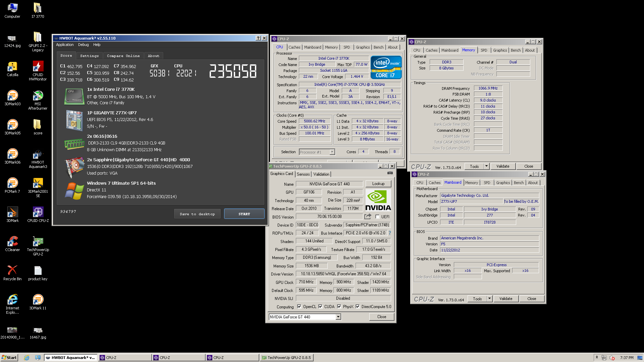Open the 12424.jpg image file
The width and height of the screenshot is (644, 362).
click(12, 42)
